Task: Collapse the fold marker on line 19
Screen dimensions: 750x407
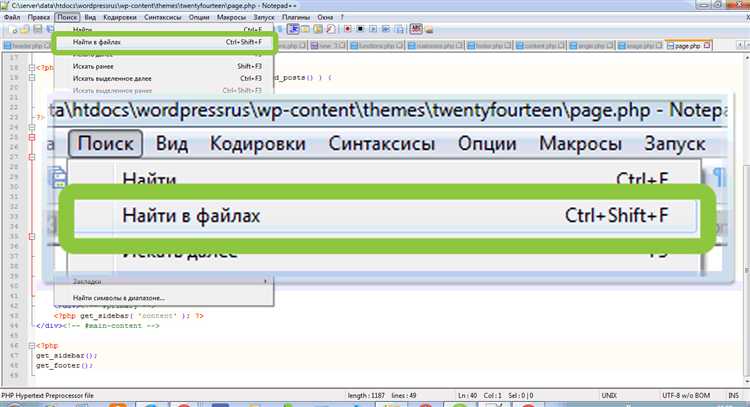Action: (32, 77)
